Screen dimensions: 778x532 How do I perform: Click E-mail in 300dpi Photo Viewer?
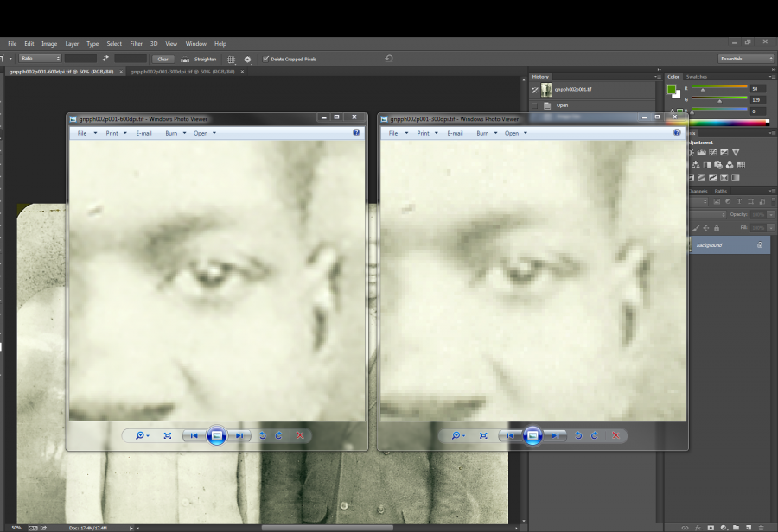pyautogui.click(x=455, y=133)
